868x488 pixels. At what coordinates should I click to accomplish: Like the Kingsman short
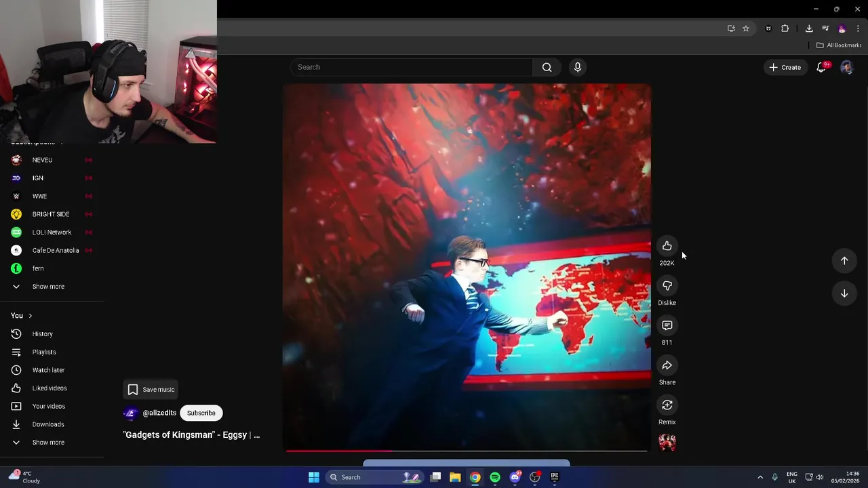[667, 246]
